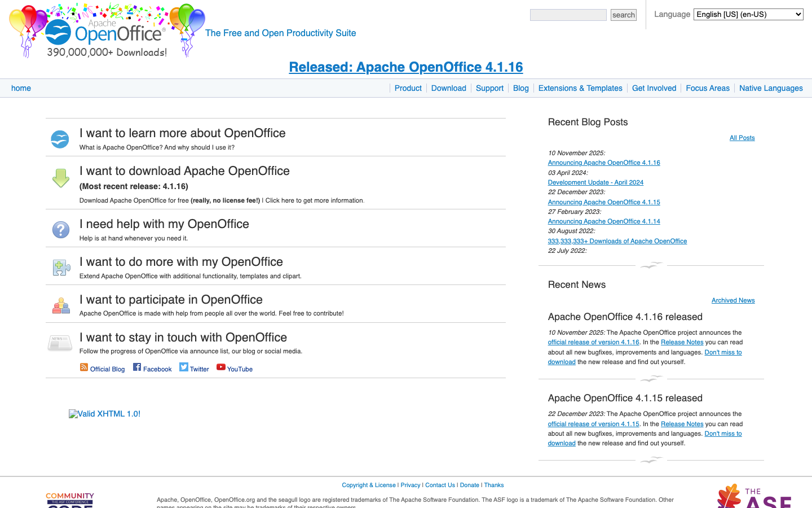Open Announcing Apache OpenOffice 4.1.15 blog post
This screenshot has height=508, width=812.
[604, 202]
